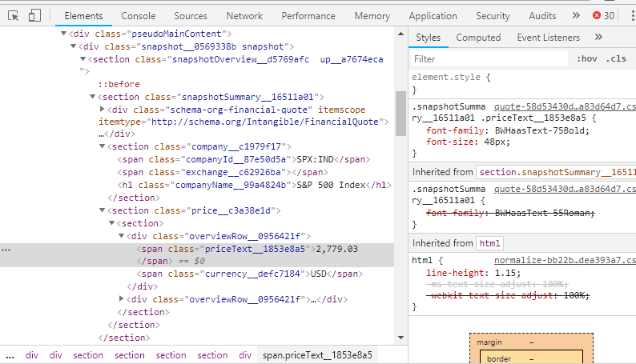Screen dimensions: 636x364
Task: Select the h1 companyName S&P 500 Index
Action: [x=254, y=185]
